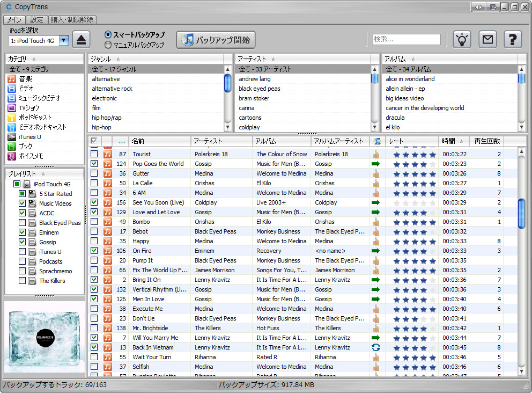Select the ポッドキャスト category icon
The width and height of the screenshot is (532, 393).
pos(12,118)
